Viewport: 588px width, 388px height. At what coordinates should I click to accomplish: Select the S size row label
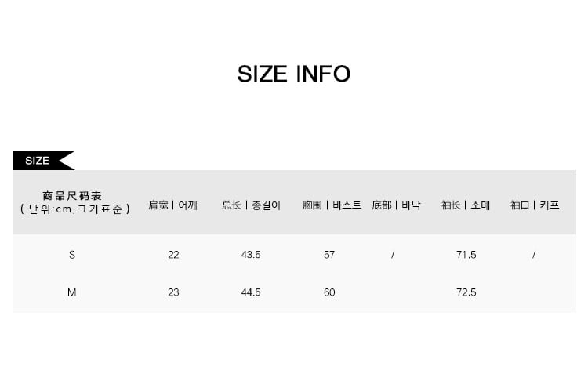point(72,255)
